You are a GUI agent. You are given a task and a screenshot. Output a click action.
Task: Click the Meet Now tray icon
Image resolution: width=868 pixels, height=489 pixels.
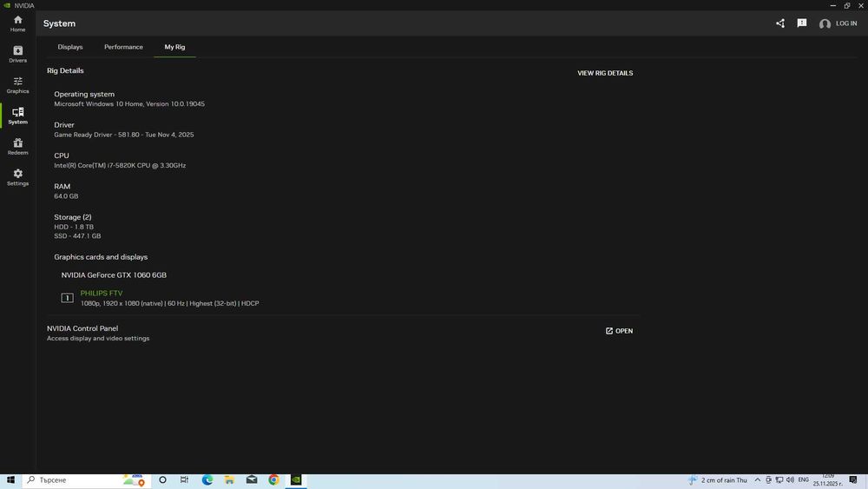pyautogui.click(x=768, y=480)
